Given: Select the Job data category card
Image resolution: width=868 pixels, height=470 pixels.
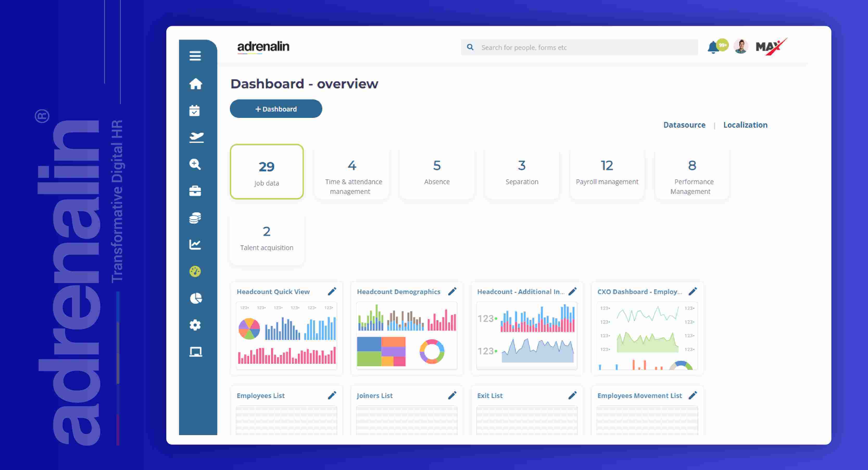Looking at the screenshot, I should [267, 172].
